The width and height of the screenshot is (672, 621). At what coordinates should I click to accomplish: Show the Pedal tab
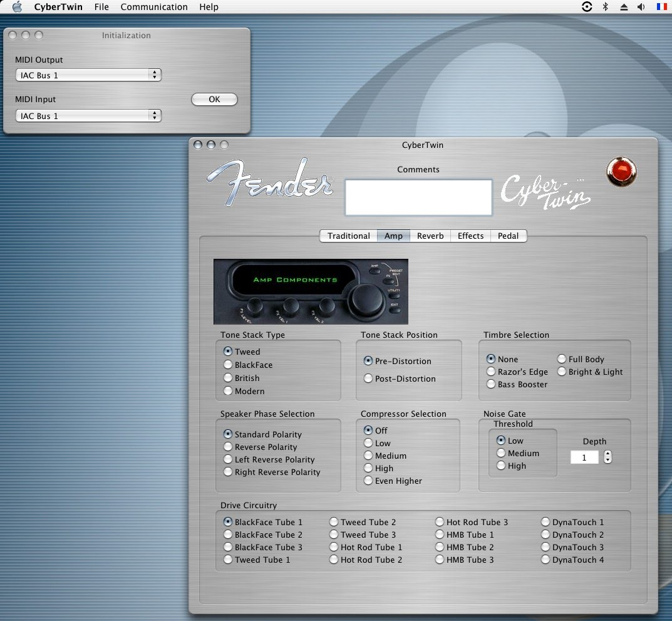click(509, 236)
